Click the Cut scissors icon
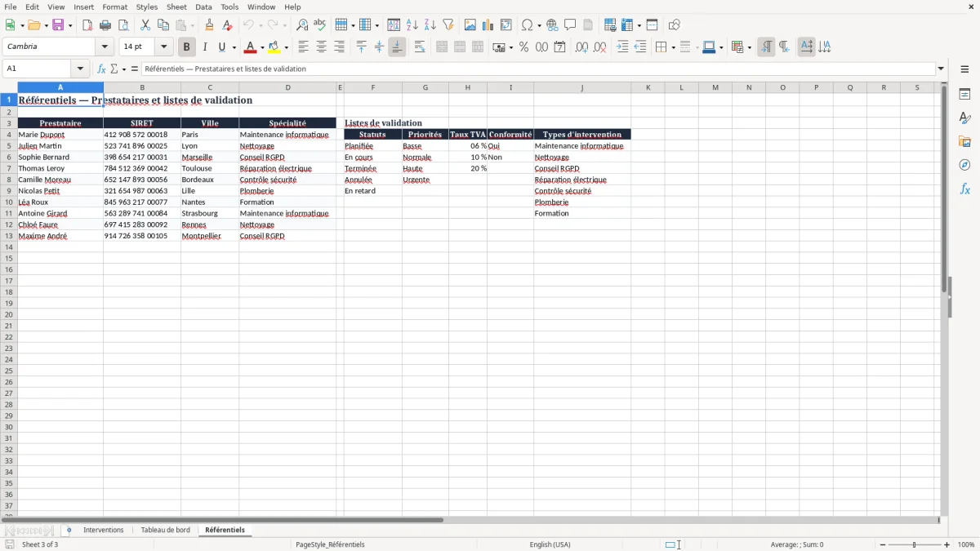 click(145, 25)
